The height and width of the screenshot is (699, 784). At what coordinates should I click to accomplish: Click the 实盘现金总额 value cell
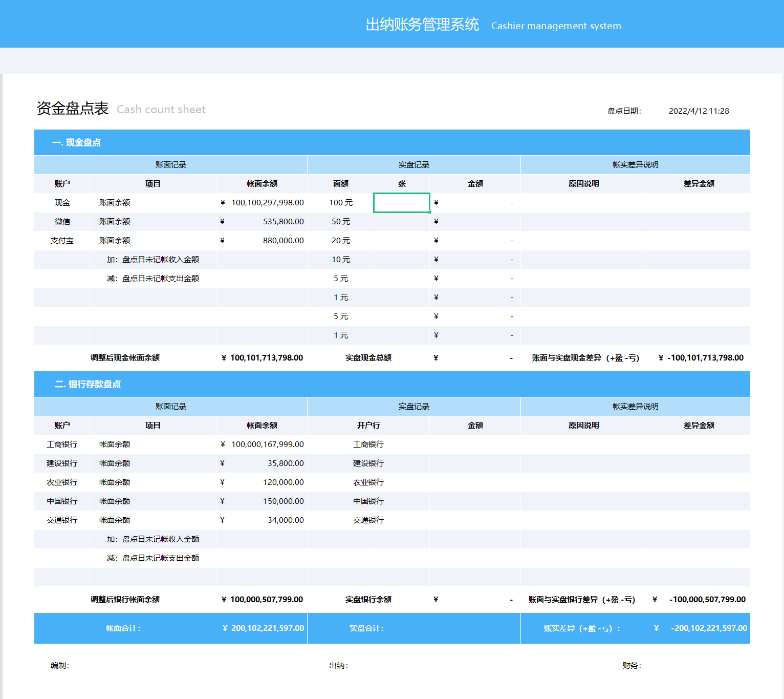click(x=474, y=357)
